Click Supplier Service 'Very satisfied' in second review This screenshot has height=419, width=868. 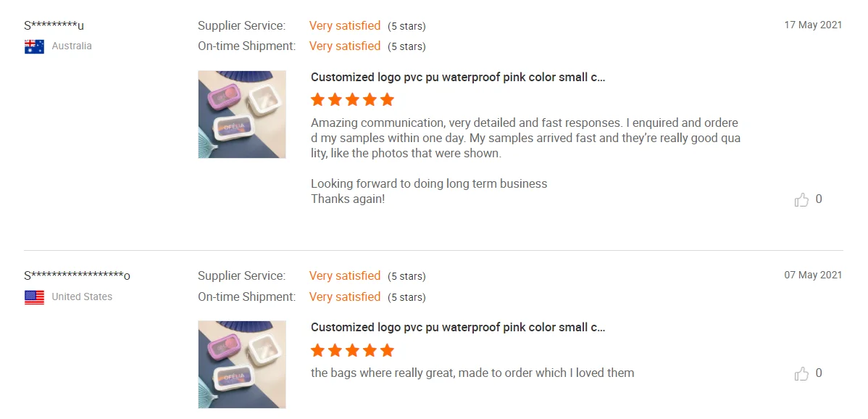tap(345, 276)
